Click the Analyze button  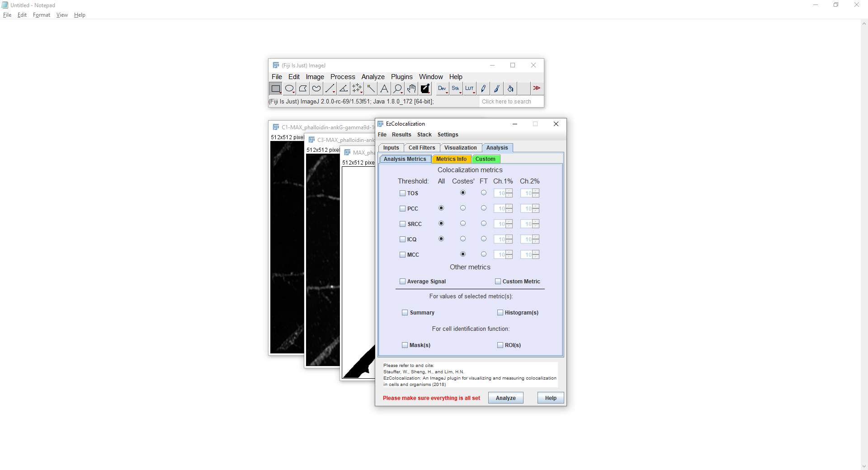[506, 398]
